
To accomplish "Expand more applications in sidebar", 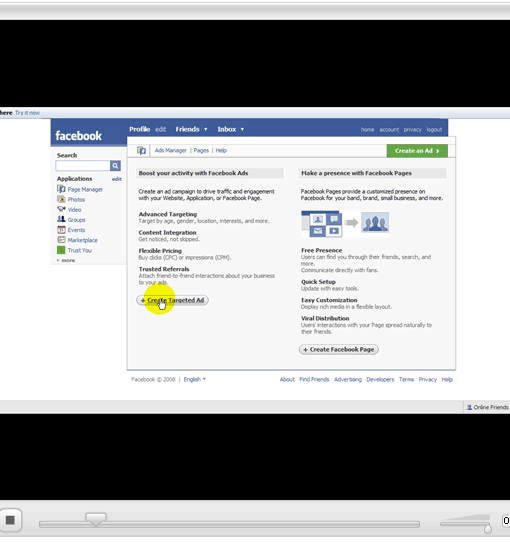I will point(66,260).
